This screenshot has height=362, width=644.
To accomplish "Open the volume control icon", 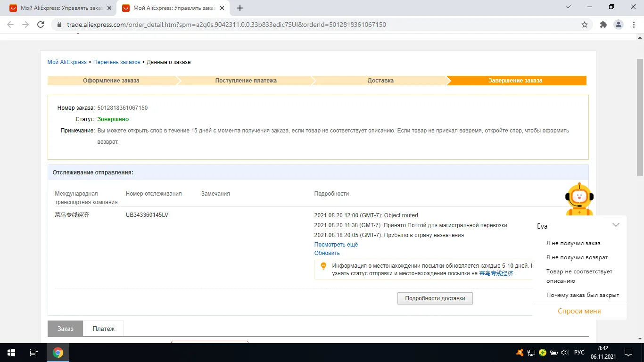I will point(565,353).
